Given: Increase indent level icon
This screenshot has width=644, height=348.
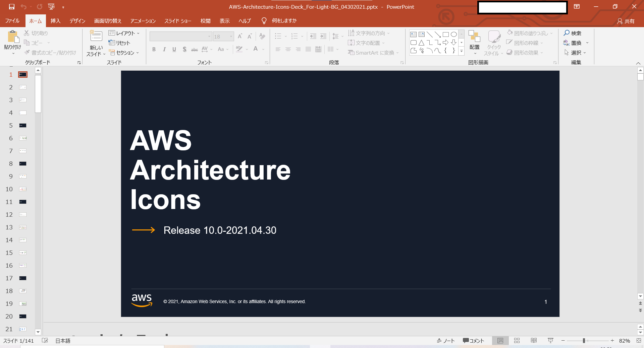Looking at the screenshot, I should tap(323, 36).
